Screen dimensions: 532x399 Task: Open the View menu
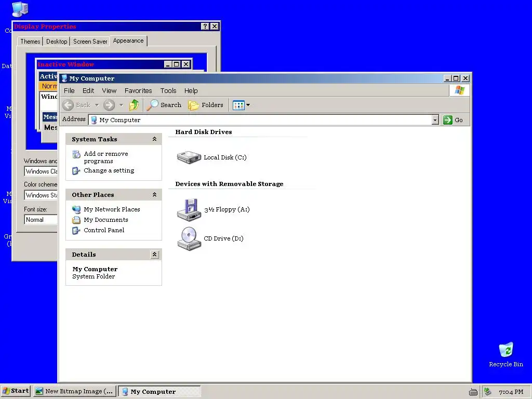(x=109, y=90)
